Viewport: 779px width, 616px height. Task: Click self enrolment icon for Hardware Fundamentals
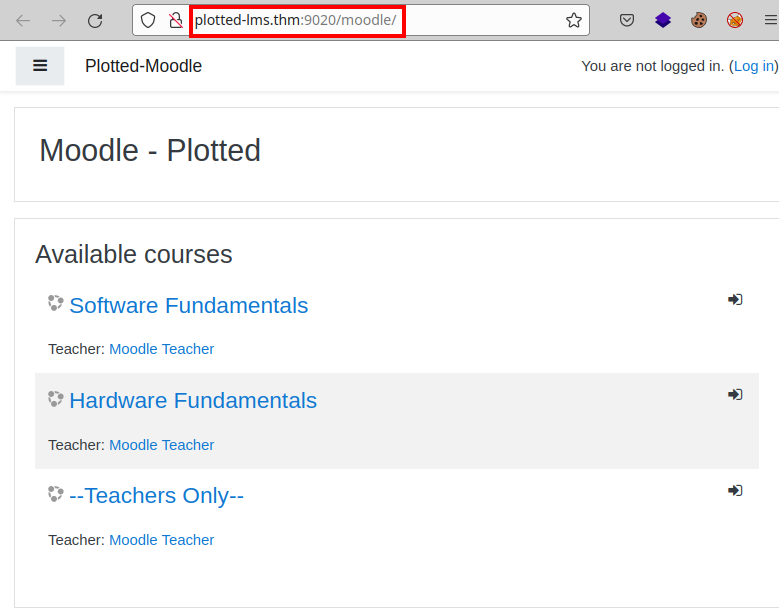735,394
